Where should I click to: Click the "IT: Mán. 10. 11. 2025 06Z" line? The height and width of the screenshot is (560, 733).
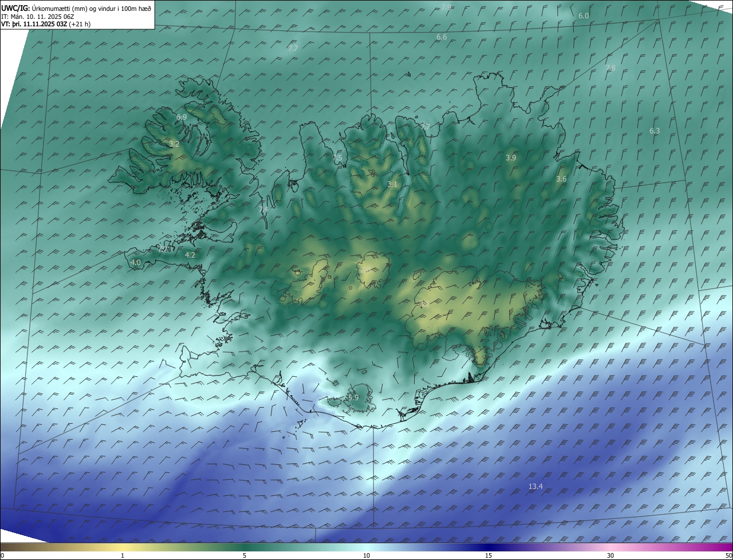pyautogui.click(x=37, y=17)
